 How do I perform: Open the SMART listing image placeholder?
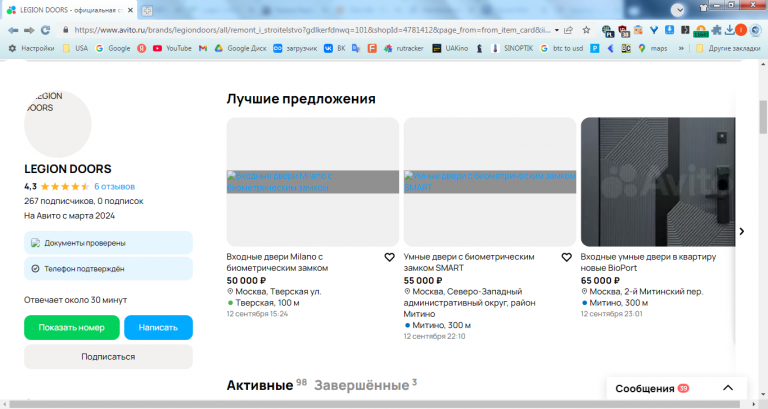pyautogui.click(x=490, y=182)
